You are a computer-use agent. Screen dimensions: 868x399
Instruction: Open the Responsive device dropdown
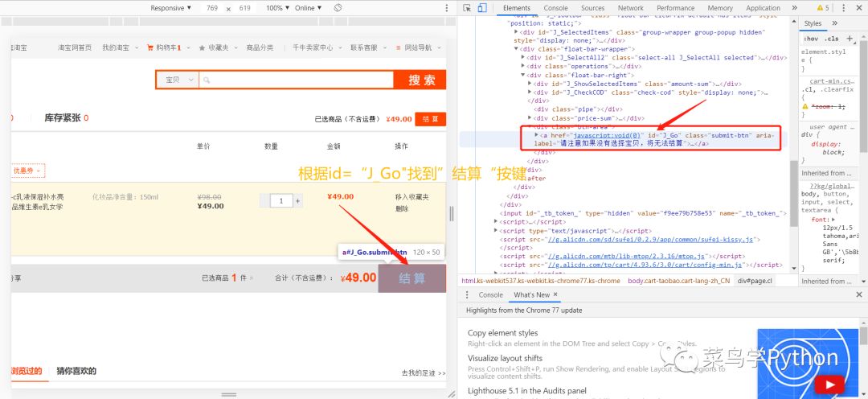point(171,8)
